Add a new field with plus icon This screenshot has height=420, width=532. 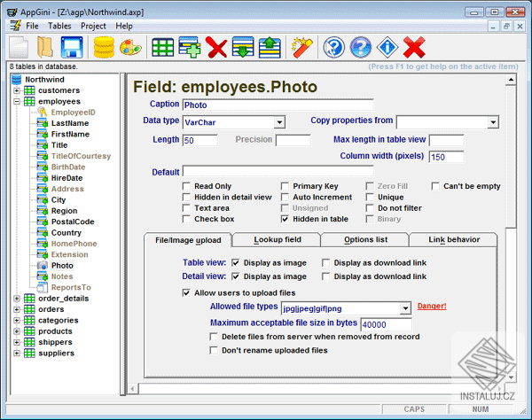pyautogui.click(x=190, y=47)
